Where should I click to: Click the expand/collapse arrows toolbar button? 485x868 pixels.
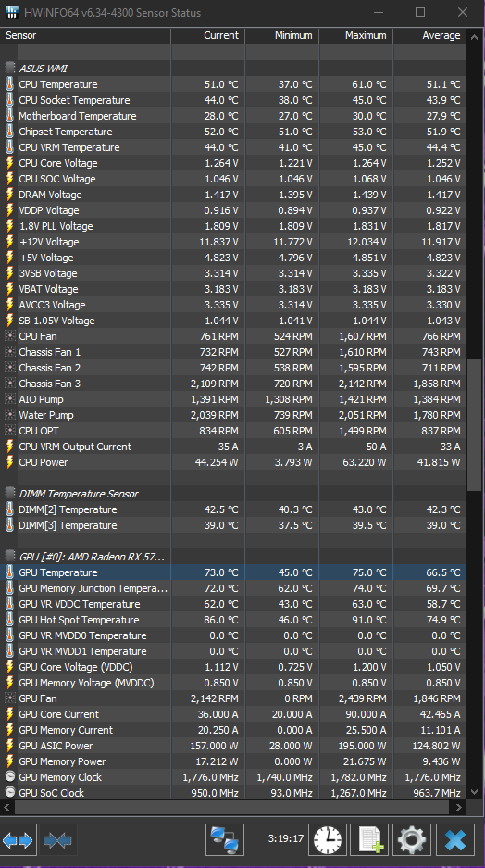pos(19,840)
